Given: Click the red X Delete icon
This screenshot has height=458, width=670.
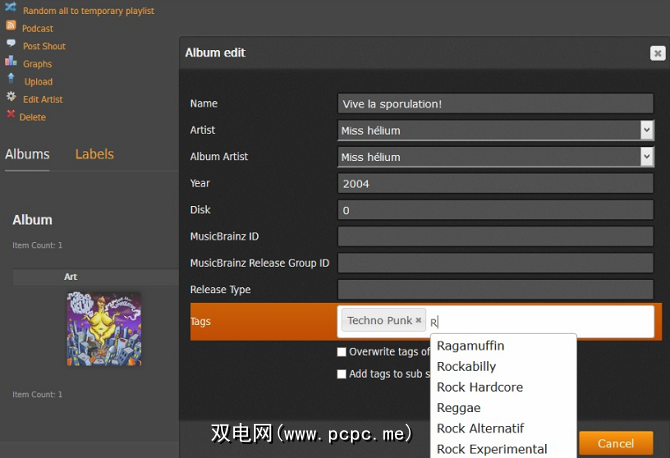Looking at the screenshot, I should pos(11,114).
